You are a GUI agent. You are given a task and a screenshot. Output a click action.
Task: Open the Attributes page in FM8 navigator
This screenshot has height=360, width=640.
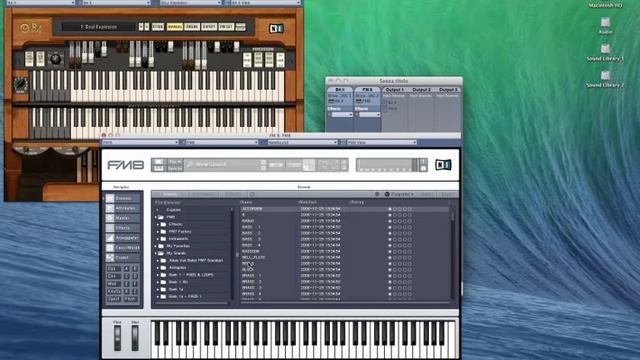coord(123,208)
